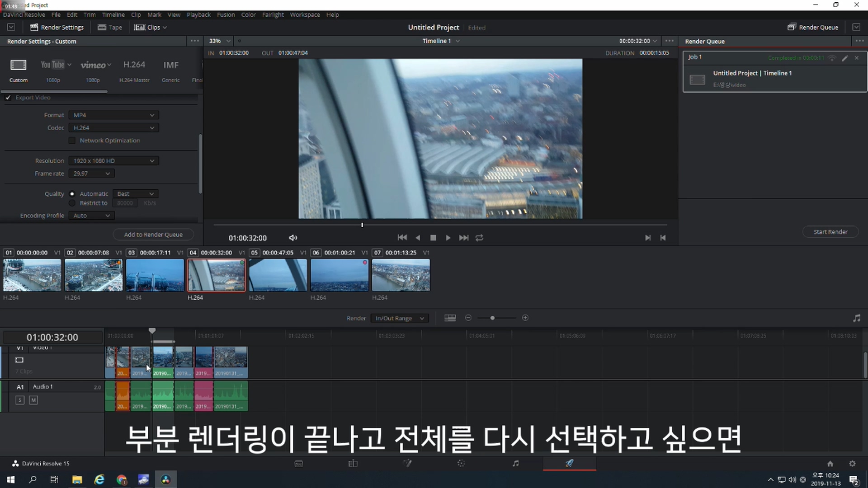The image size is (868, 488).
Task: Open Render In/Out Range dropdown
Action: pyautogui.click(x=399, y=318)
